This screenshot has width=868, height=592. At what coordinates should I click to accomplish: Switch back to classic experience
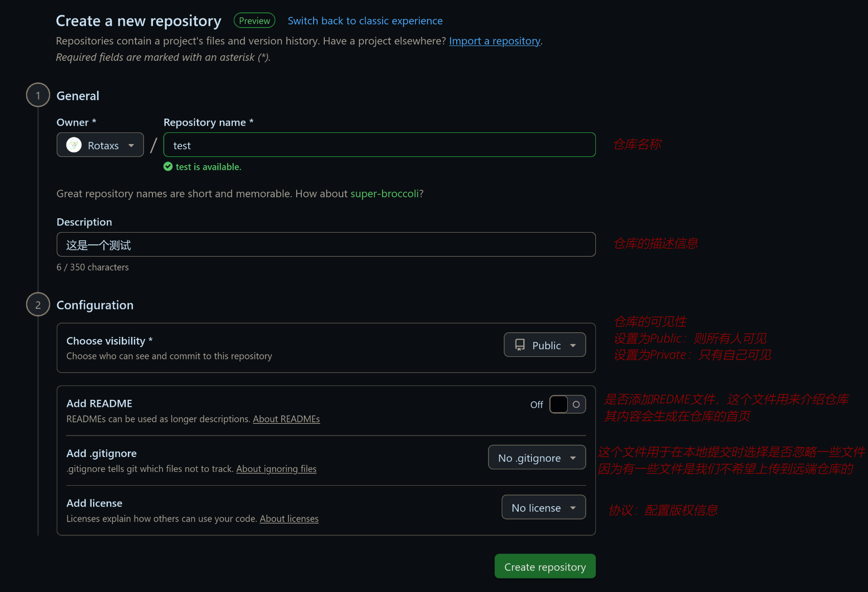tap(365, 21)
